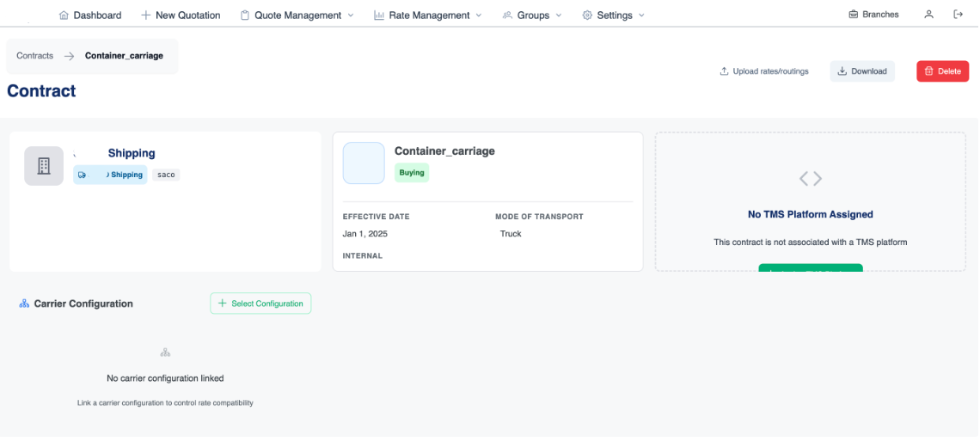980x442 pixels.
Task: Open Branches from the top bar
Action: [873, 15]
